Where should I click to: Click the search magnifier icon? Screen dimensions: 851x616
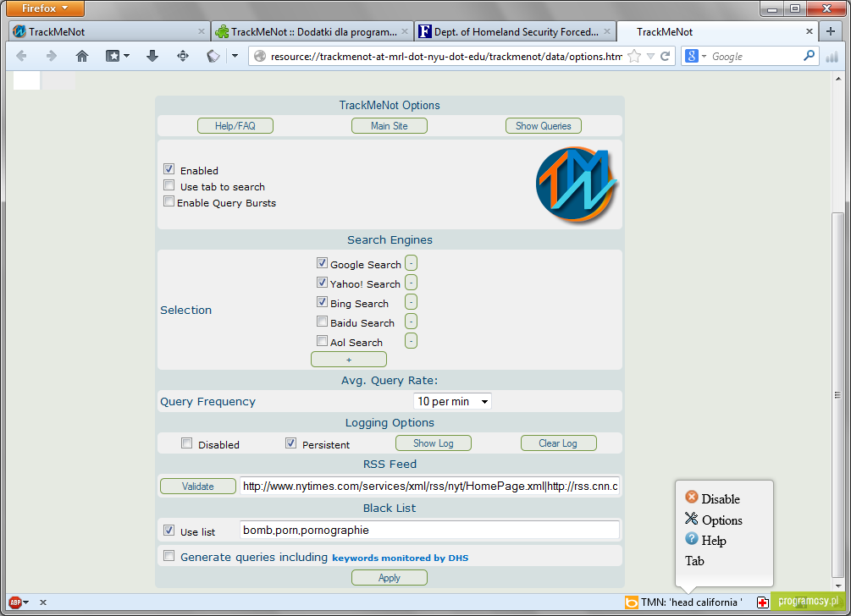pos(809,56)
